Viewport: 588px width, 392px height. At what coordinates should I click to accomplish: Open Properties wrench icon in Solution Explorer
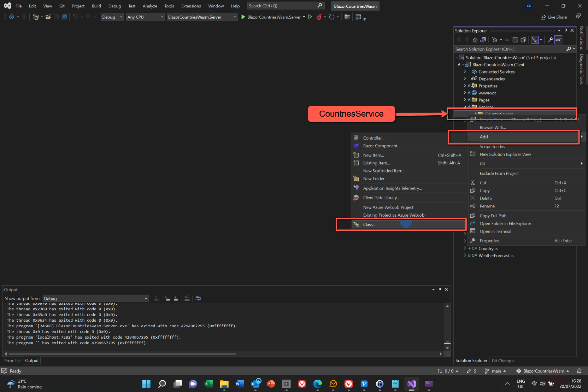(x=550, y=40)
